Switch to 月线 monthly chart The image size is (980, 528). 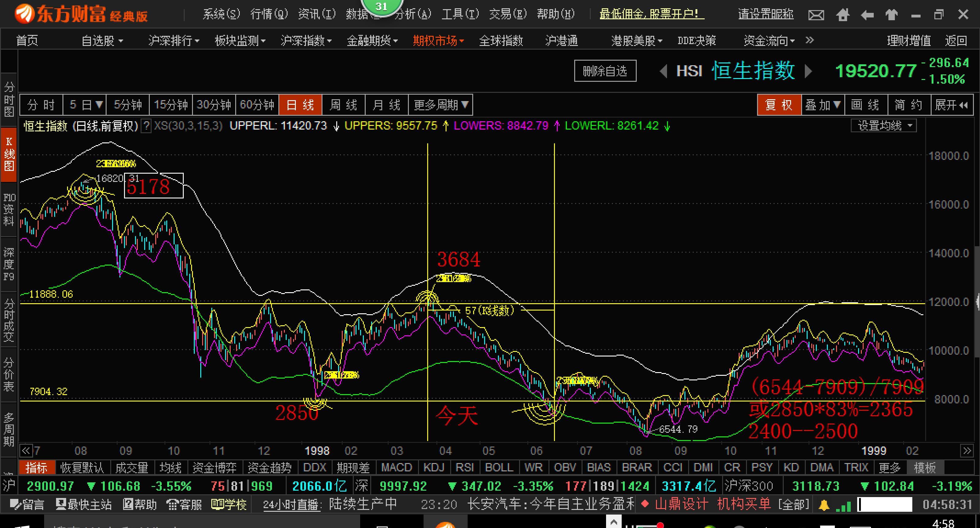(386, 105)
